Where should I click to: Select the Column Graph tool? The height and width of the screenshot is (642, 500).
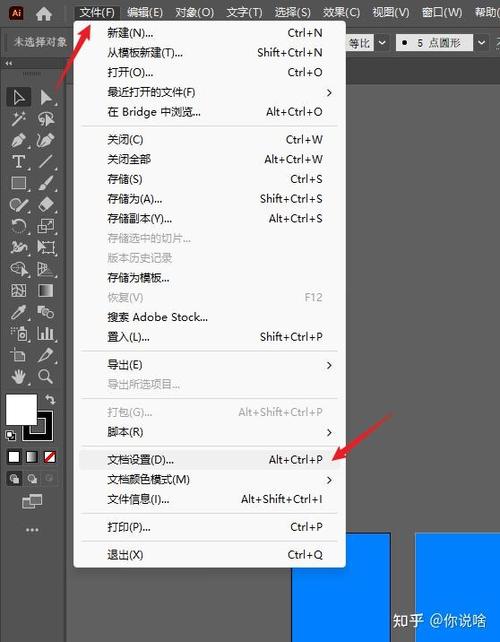(46, 333)
